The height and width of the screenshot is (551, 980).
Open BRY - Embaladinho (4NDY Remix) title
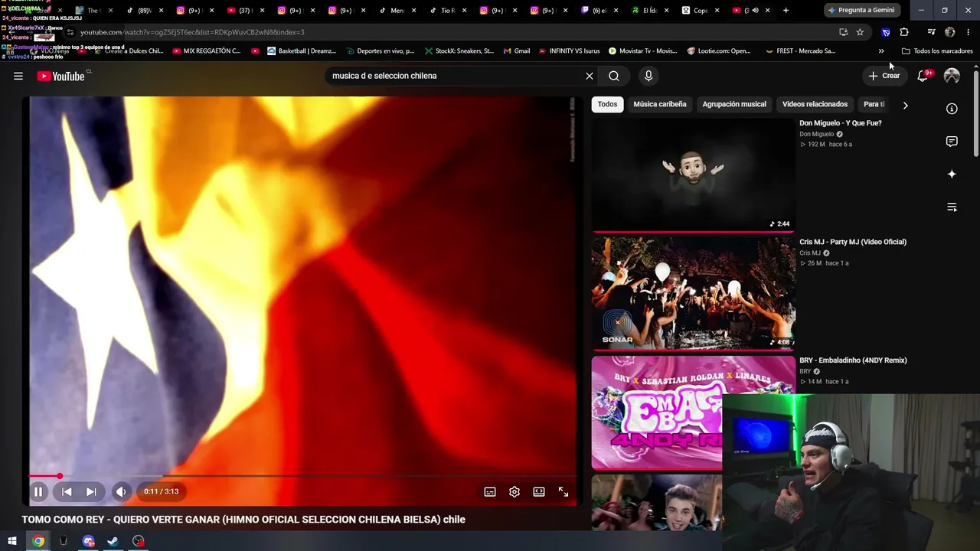coord(853,360)
